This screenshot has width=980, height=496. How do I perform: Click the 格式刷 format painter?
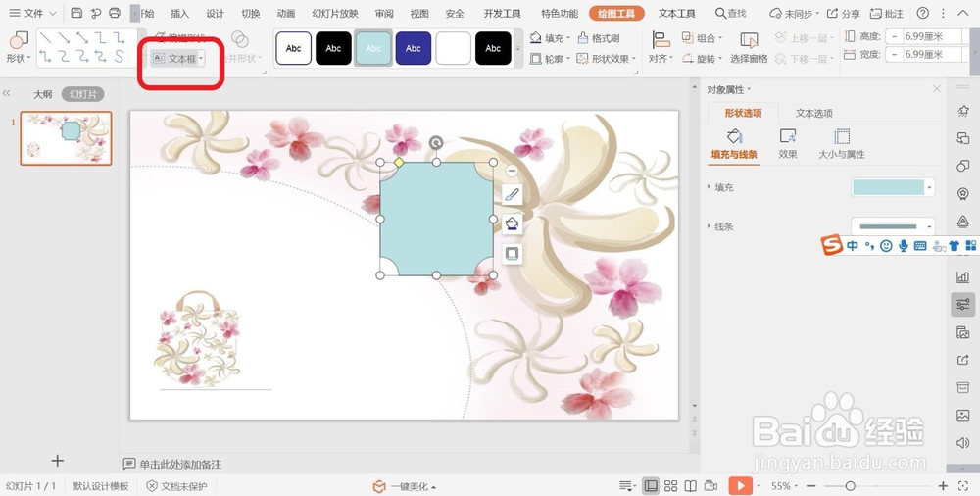599,38
